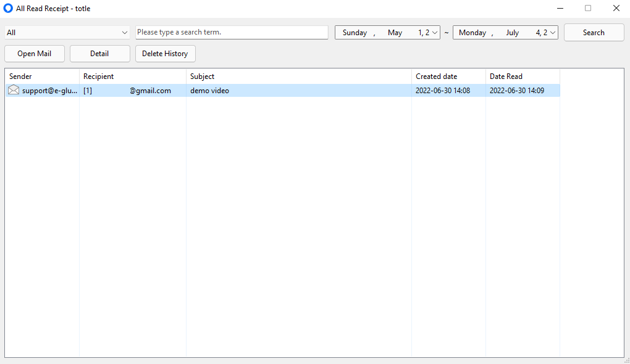Sort by the Sender column header
Screen dimensions: 630x364
point(42,77)
